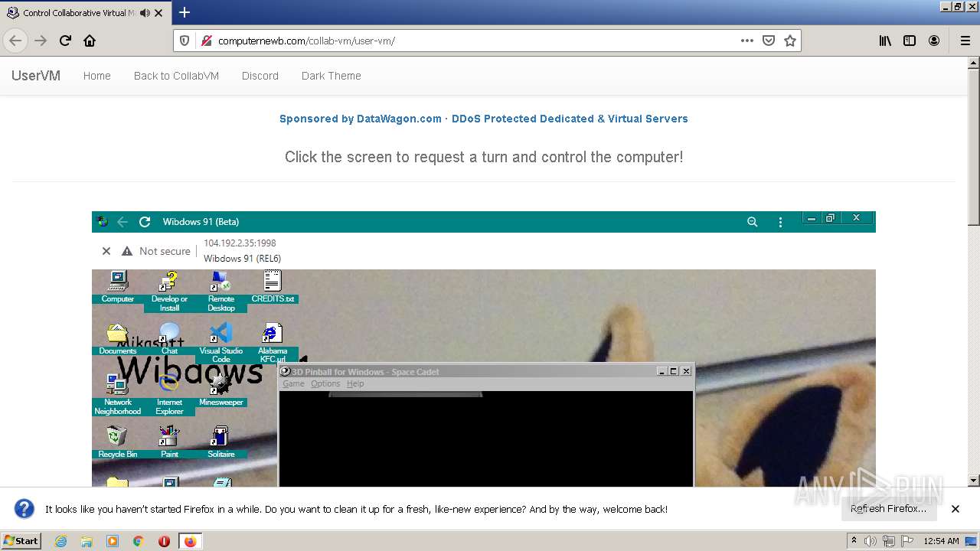Click the taskbar clock showing 12:54 AM
Image resolution: width=980 pixels, height=551 pixels.
click(x=941, y=541)
